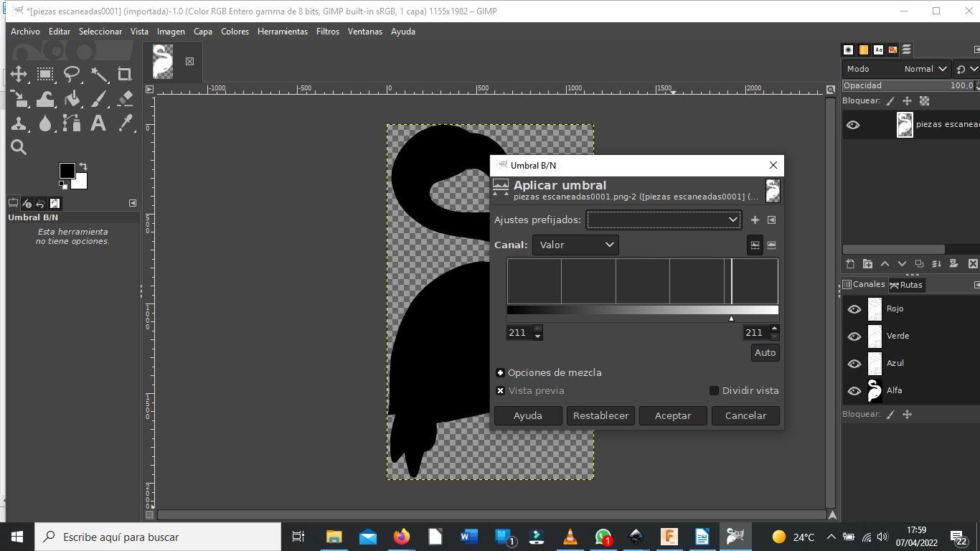The image size is (980, 551).
Task: Select the Paths tool
Action: point(72,123)
